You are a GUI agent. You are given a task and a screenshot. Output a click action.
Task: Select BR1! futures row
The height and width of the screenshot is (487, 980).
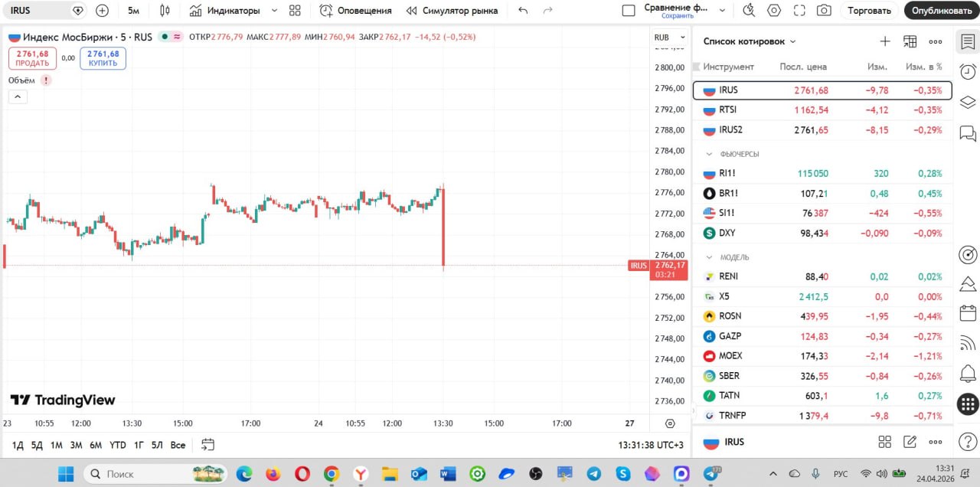coord(822,193)
